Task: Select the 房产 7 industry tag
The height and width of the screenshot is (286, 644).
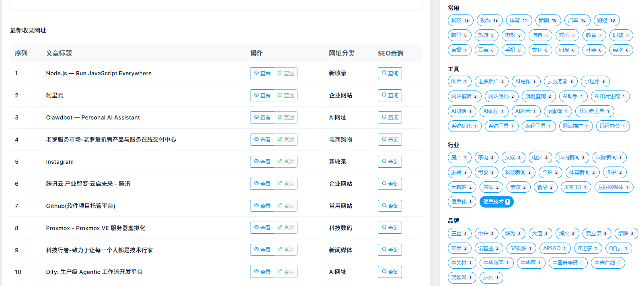Action: tap(459, 157)
